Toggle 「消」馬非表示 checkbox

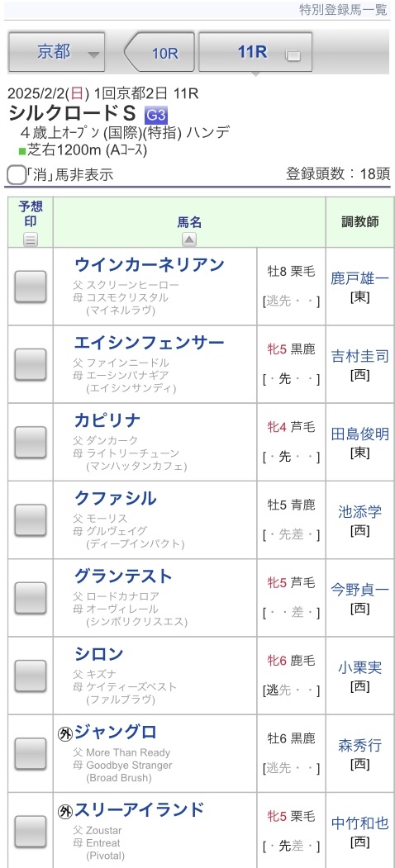[x=16, y=174]
